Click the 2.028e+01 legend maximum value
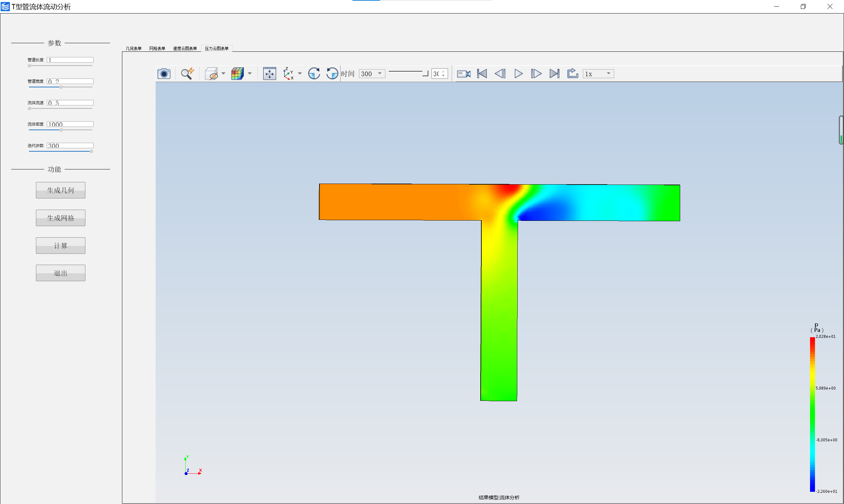This screenshot has width=844, height=504. [825, 337]
